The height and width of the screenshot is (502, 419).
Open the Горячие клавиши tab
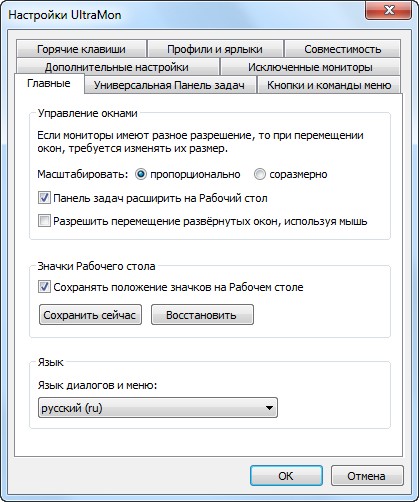(x=81, y=49)
